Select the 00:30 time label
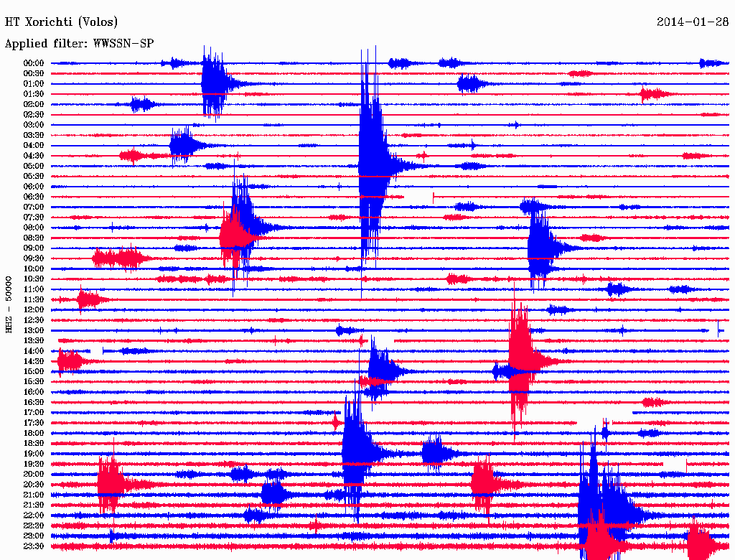735x560 pixels. pyautogui.click(x=34, y=73)
